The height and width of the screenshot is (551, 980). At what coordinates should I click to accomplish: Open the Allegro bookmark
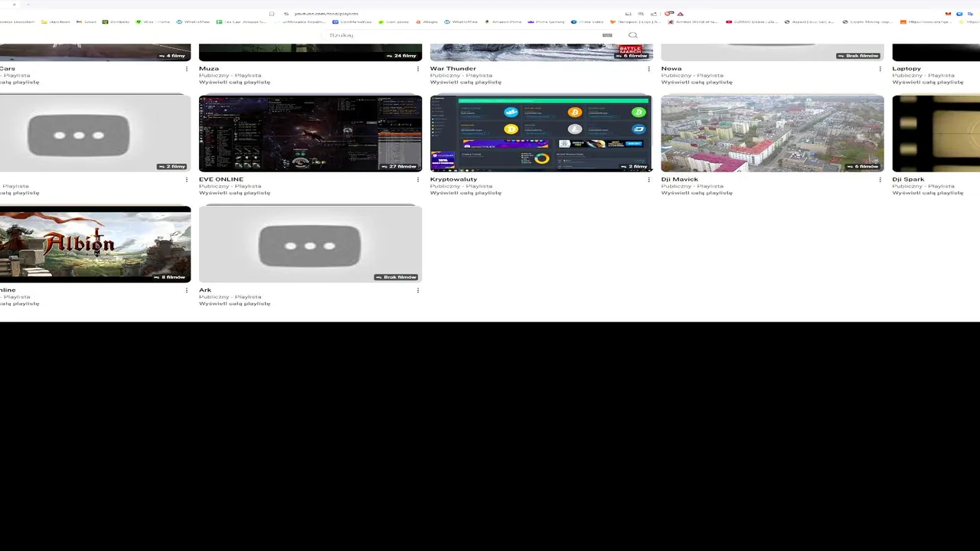pos(427,22)
